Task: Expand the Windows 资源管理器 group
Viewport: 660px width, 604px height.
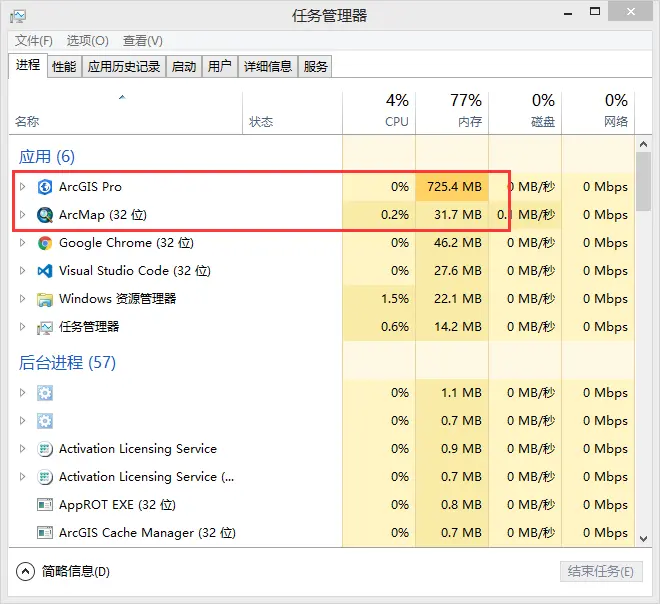Action: (23, 298)
